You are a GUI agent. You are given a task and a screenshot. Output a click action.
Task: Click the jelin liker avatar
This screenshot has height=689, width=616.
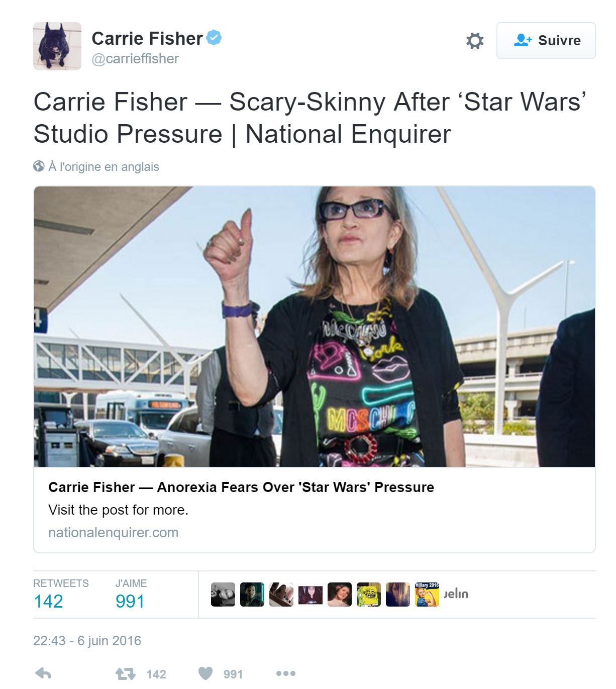[456, 595]
